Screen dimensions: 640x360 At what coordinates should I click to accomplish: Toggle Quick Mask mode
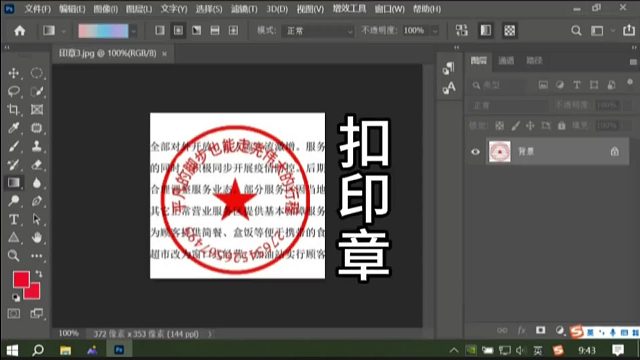click(13, 313)
